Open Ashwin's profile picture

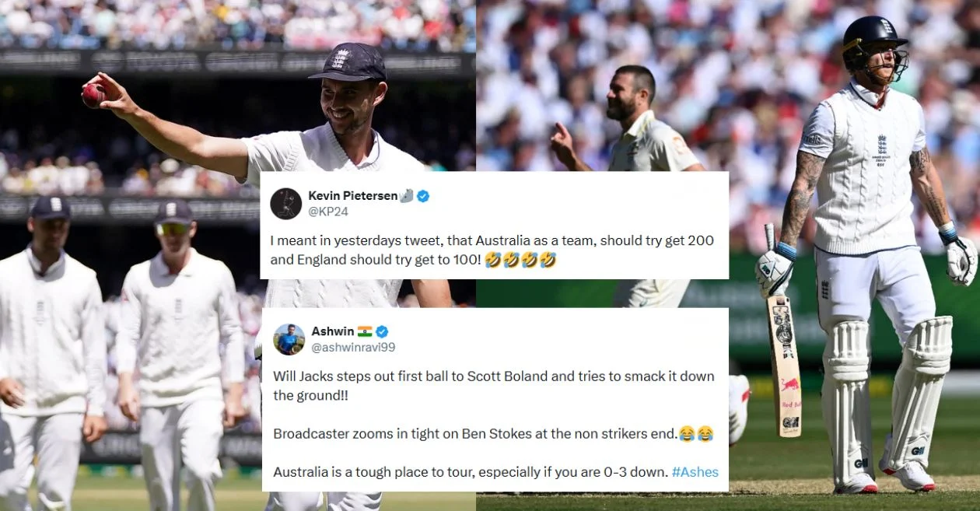[x=289, y=339]
